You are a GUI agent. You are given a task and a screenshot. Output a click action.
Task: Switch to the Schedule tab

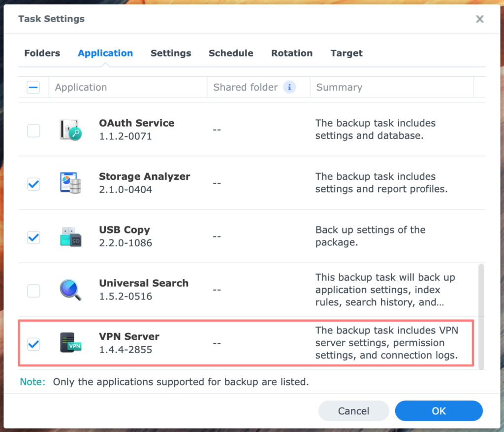231,53
